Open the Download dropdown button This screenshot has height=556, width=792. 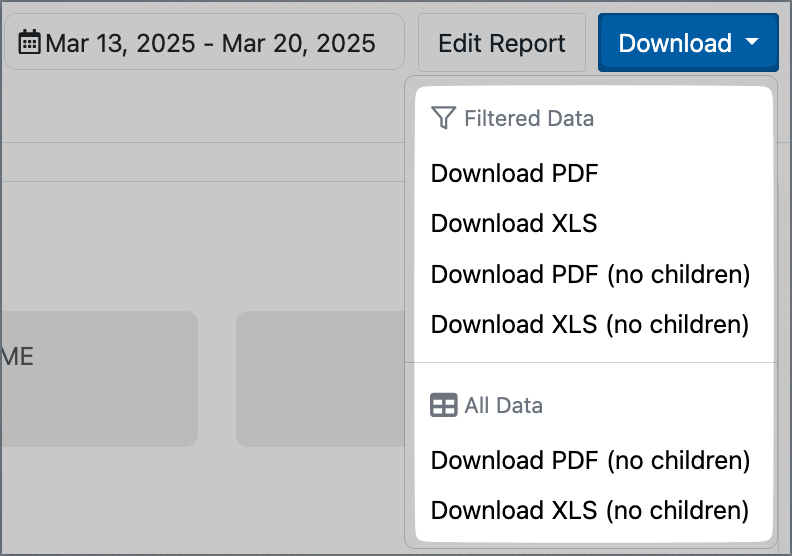coord(688,42)
